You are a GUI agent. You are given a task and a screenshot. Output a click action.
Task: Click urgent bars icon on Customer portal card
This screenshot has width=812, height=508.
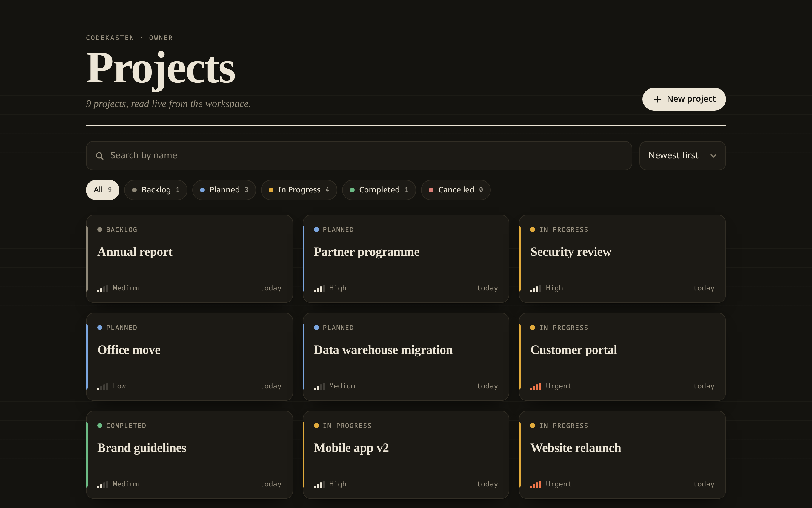536,387
